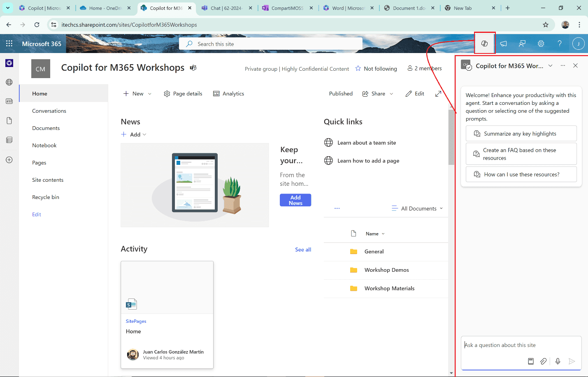Expand the Copilot agent selector chevron
The image size is (588, 377).
(x=550, y=66)
